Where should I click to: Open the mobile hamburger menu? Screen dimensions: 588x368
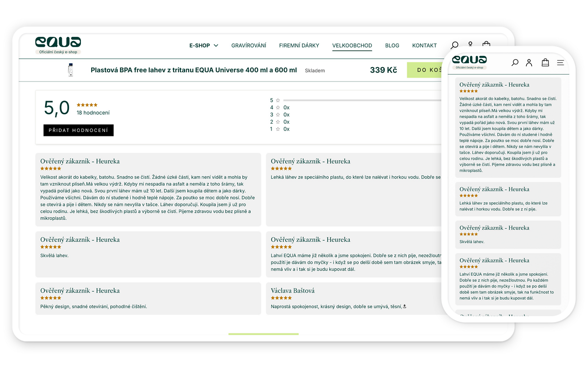click(561, 63)
